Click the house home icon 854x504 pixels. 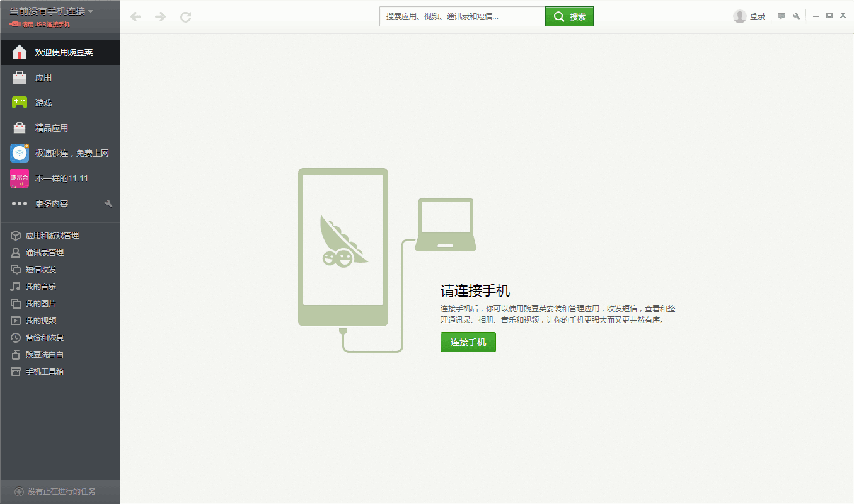click(x=20, y=52)
